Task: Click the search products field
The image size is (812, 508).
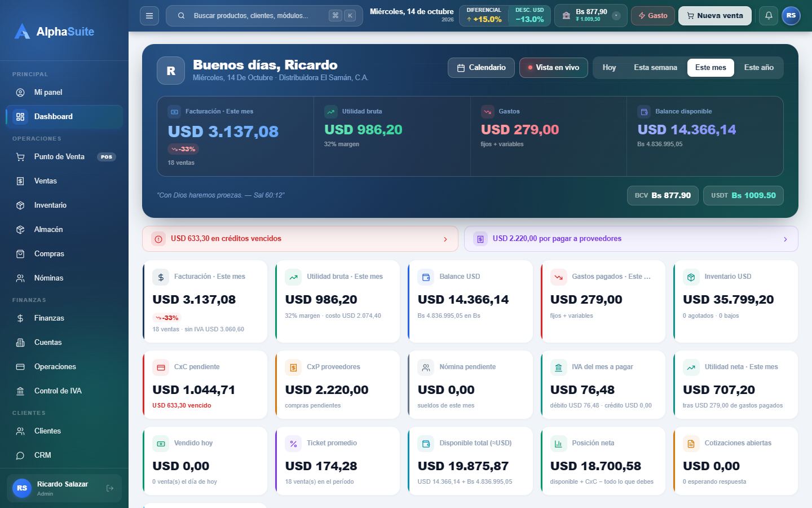Action: tap(264, 16)
